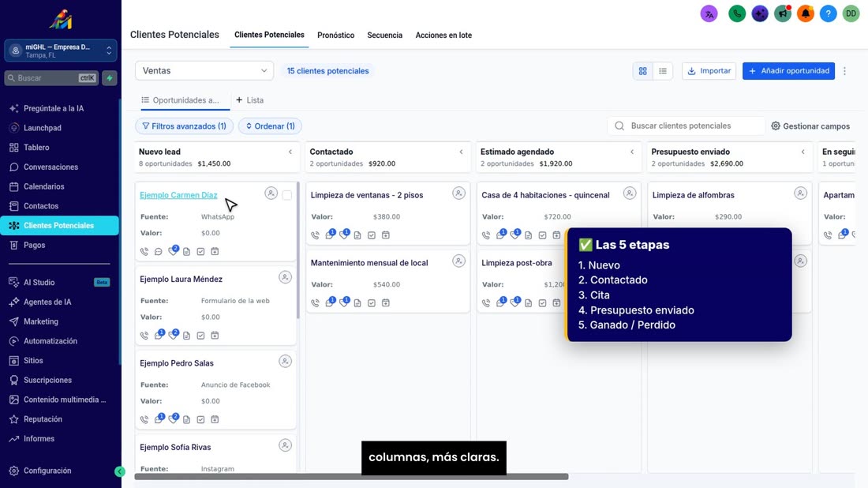This screenshot has width=868, height=488.
Task: Collapse the sidebar with green arrow
Action: (120, 471)
